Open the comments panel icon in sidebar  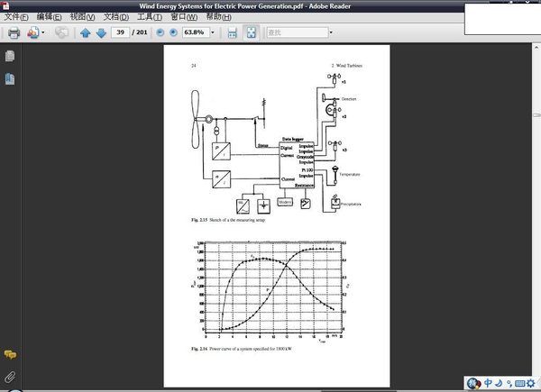10,355
